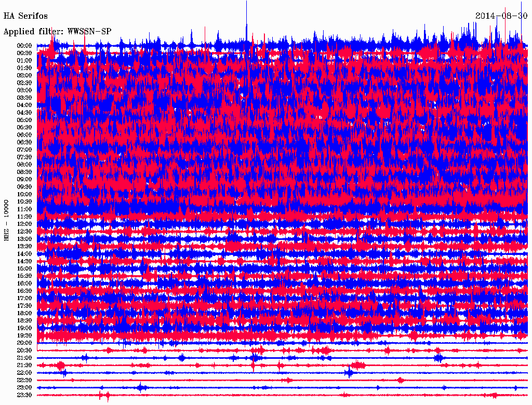Select the 09:30 time row label
This screenshot has width=532, height=405.
[x=24, y=187]
